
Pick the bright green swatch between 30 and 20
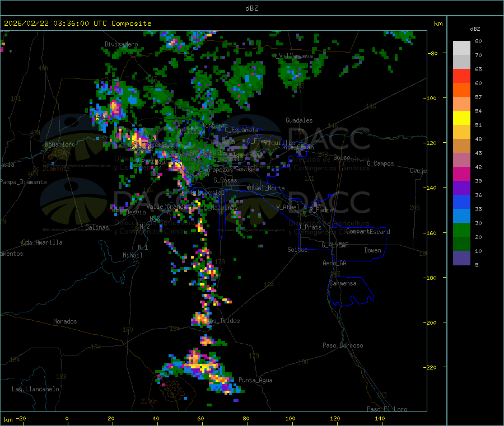pos(461,230)
